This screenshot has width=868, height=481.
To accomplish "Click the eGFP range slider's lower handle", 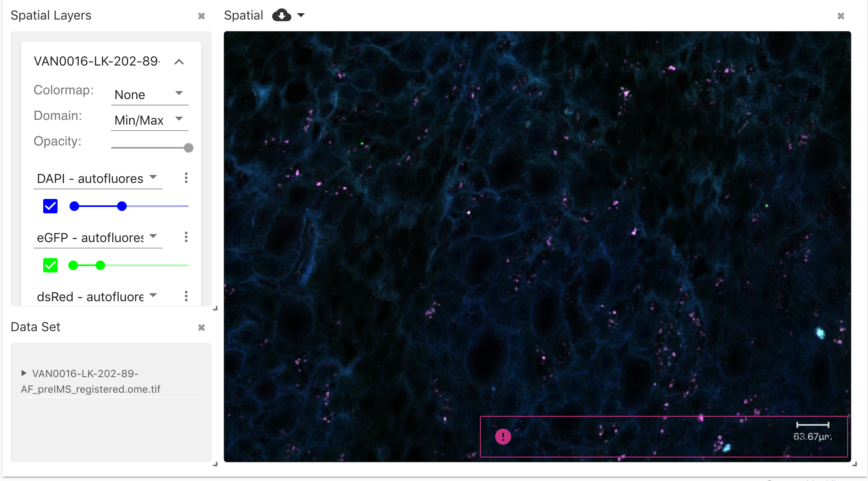I will coord(73,265).
